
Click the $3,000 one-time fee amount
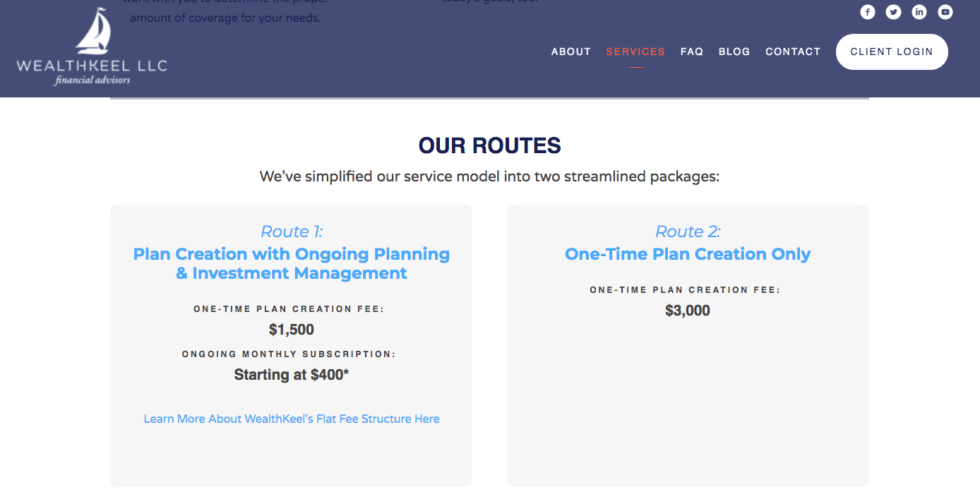(688, 311)
